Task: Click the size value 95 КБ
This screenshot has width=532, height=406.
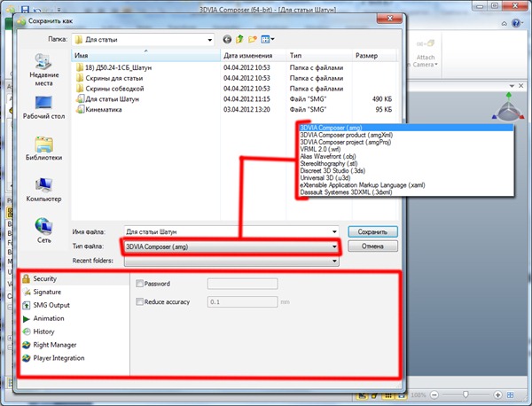Action: coord(383,110)
